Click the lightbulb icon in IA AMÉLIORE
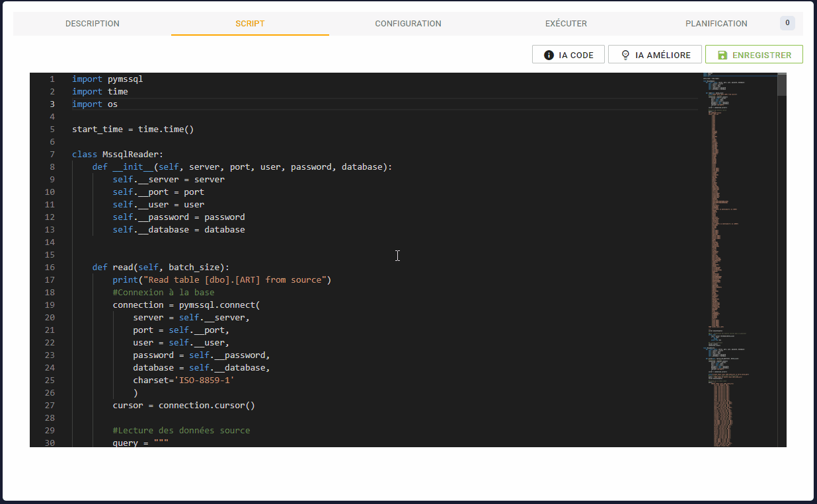The image size is (817, 504). click(625, 55)
